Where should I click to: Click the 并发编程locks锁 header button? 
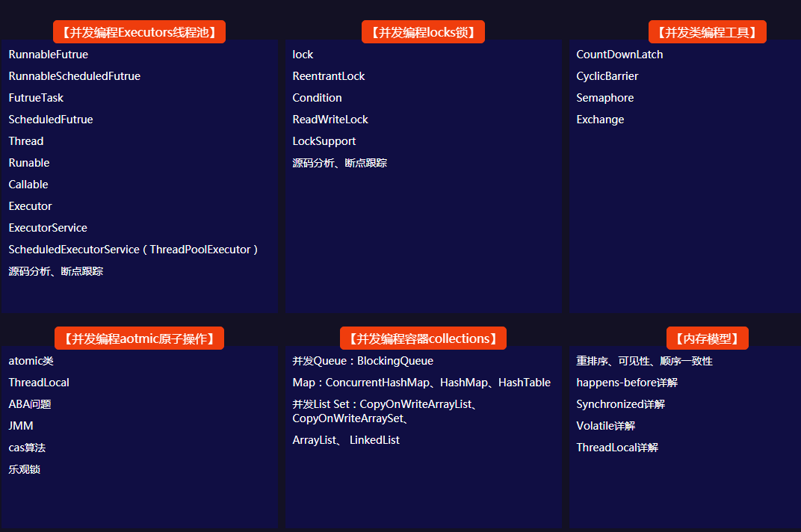pos(423,32)
